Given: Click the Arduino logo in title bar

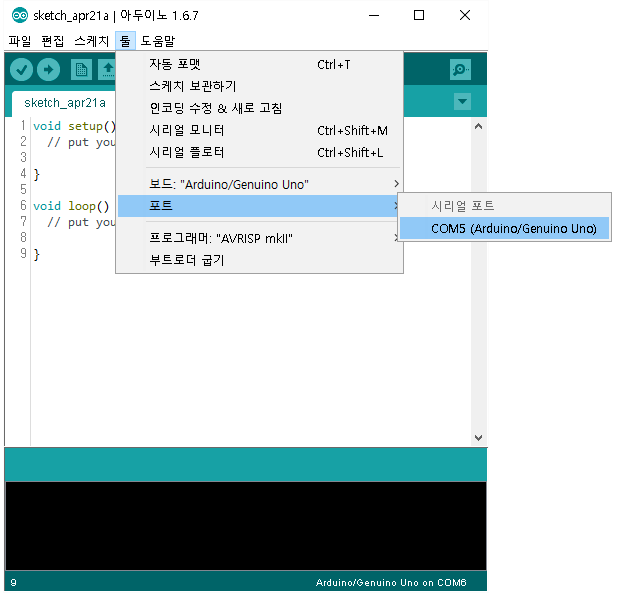Looking at the screenshot, I should pos(20,15).
